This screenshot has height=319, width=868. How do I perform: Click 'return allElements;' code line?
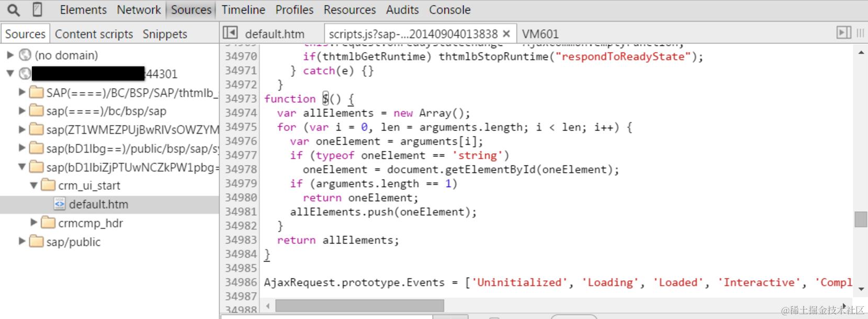pyautogui.click(x=338, y=240)
